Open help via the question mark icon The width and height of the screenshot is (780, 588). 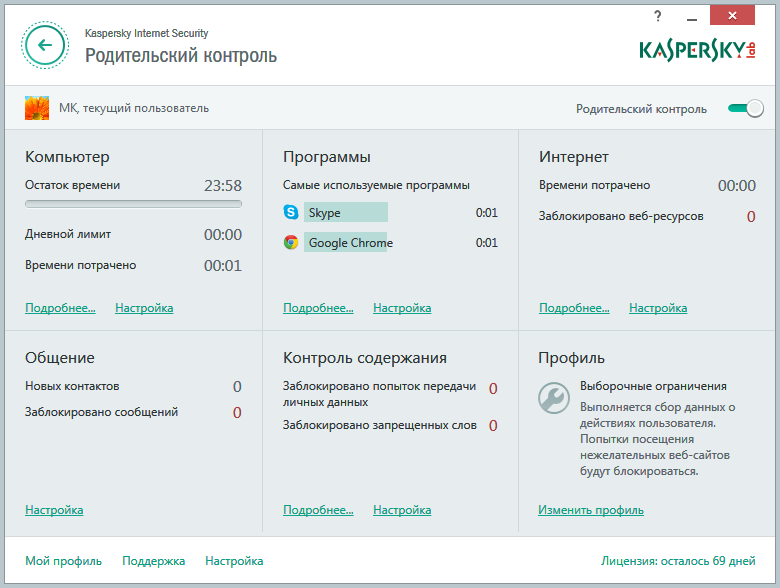[658, 16]
